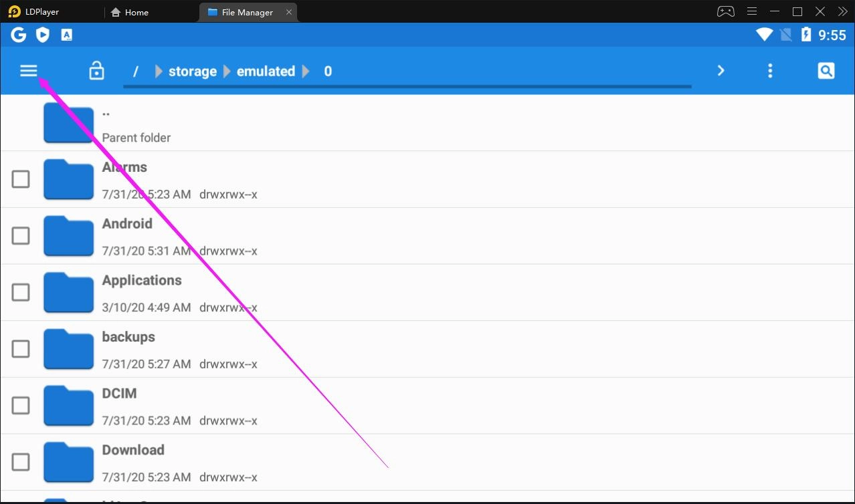The image size is (855, 504).
Task: Navigate to the storage breadcrumb
Action: [192, 71]
